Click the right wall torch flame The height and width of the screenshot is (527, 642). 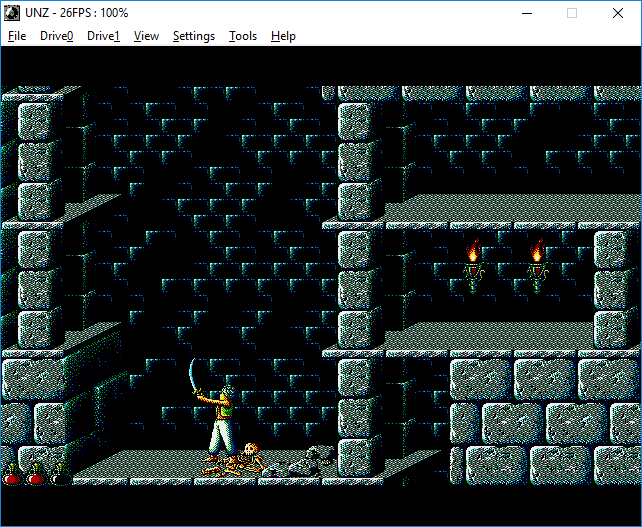537,253
